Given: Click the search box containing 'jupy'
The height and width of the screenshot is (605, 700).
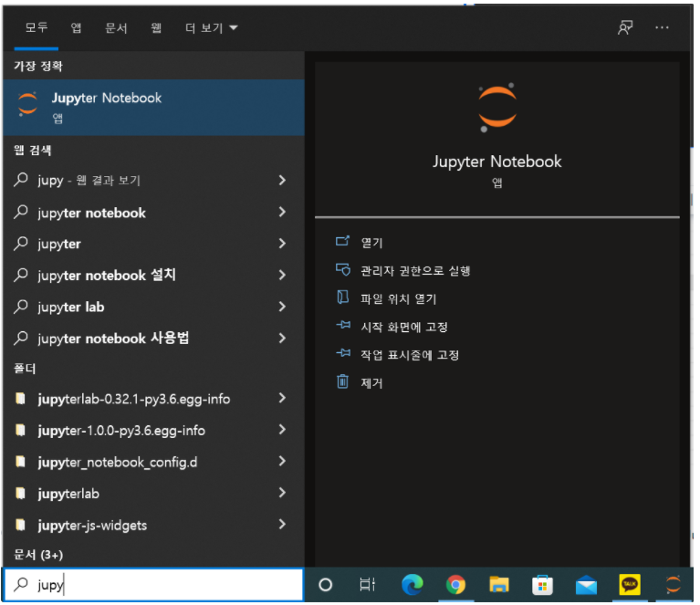Looking at the screenshot, I should click(153, 585).
